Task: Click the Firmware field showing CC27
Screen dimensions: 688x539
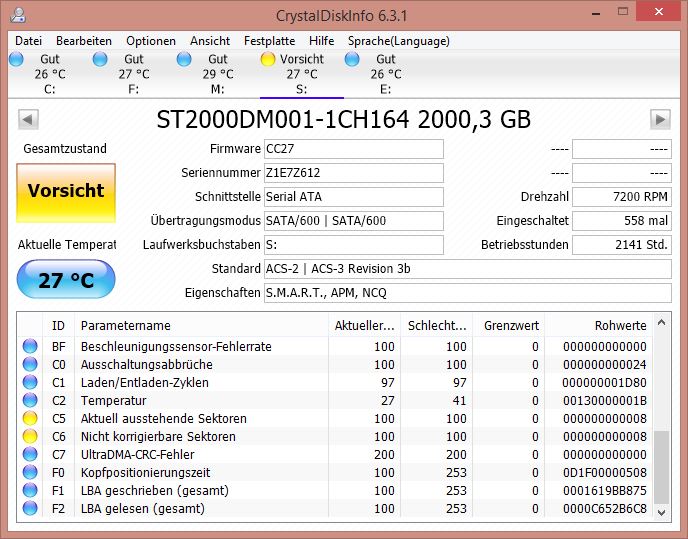Action: tap(354, 149)
